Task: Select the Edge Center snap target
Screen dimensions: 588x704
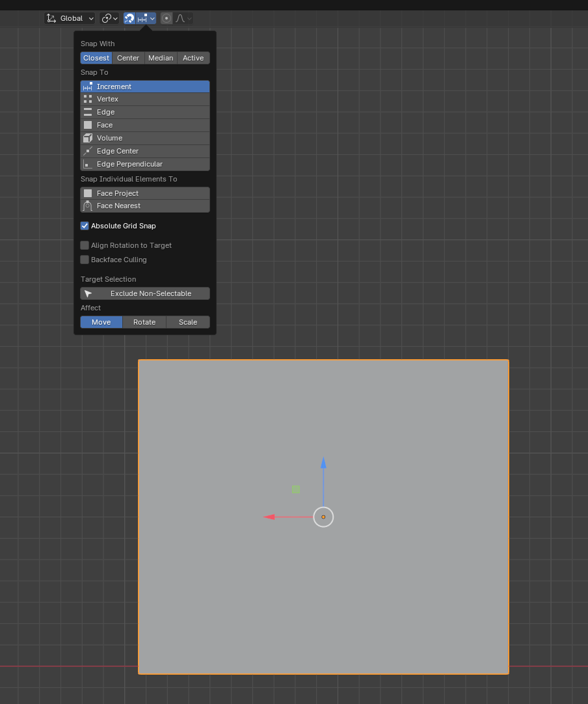Action: coord(144,151)
